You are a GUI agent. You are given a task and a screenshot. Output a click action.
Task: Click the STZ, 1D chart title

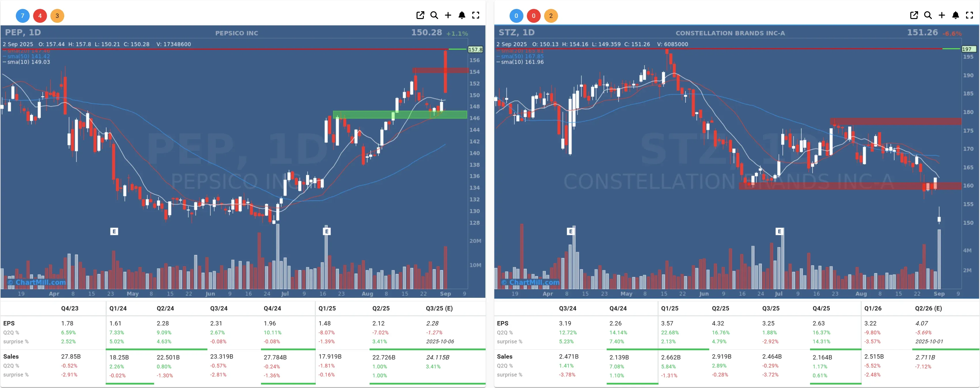click(x=517, y=32)
